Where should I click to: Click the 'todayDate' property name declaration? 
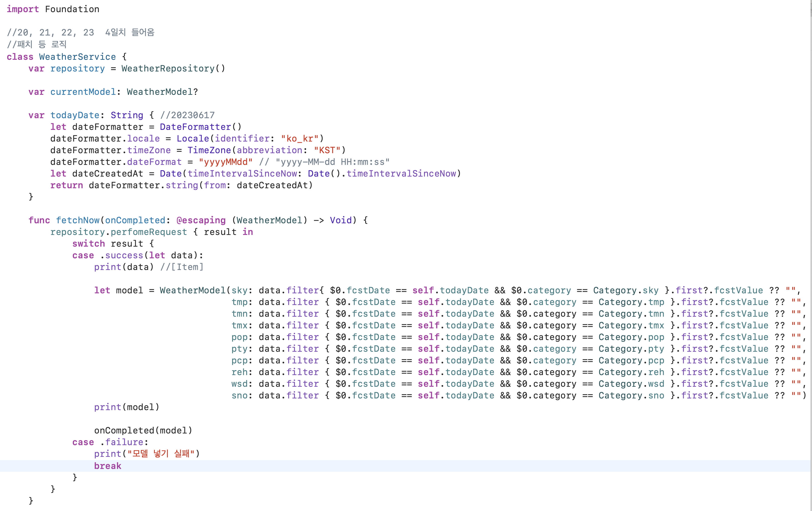(75, 115)
